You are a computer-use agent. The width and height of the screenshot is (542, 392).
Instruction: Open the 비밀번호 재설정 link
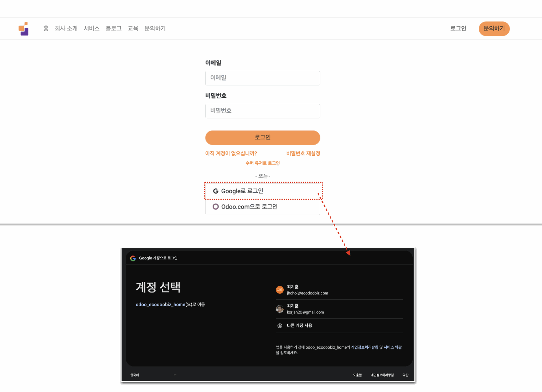click(x=303, y=153)
